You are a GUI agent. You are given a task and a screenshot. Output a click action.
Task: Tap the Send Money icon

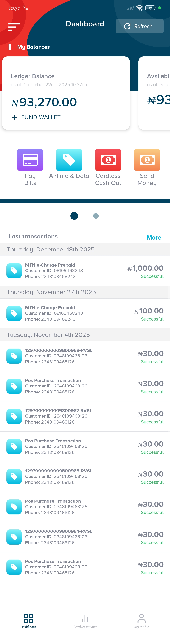(147, 160)
